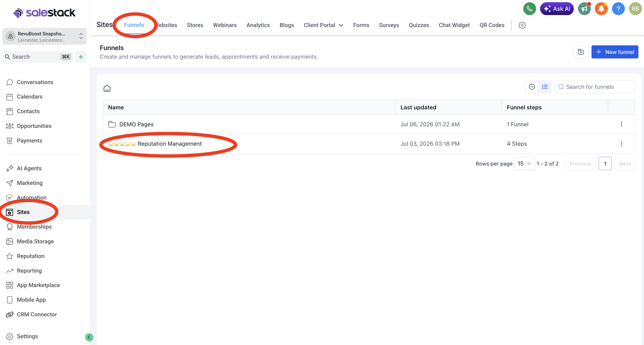The width and height of the screenshot is (644, 345).
Task: Switch to the Webinars tab
Action: (225, 25)
